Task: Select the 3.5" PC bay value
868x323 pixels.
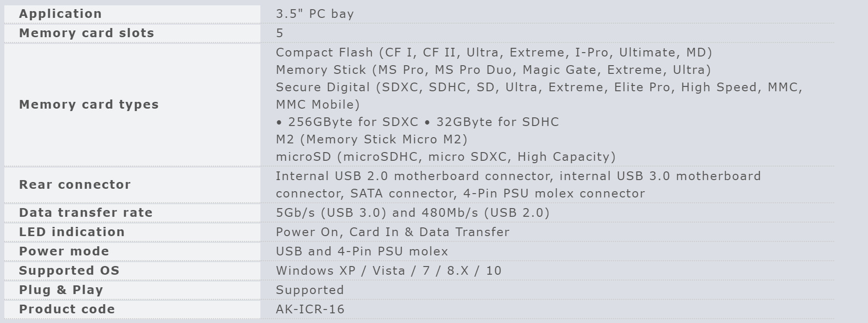Action: pyautogui.click(x=315, y=14)
